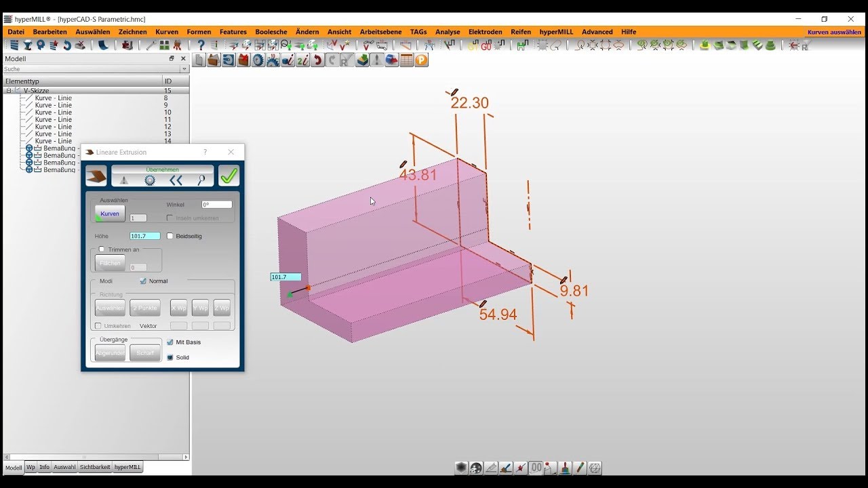Click the X Wp direction button
The height and width of the screenshot is (488, 868).
pos(179,308)
